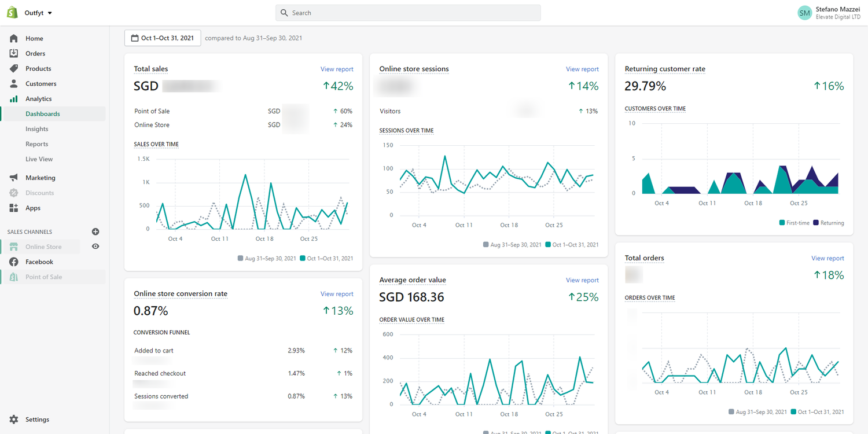This screenshot has width=868, height=434.
Task: Click the Average order value title
Action: click(x=413, y=280)
